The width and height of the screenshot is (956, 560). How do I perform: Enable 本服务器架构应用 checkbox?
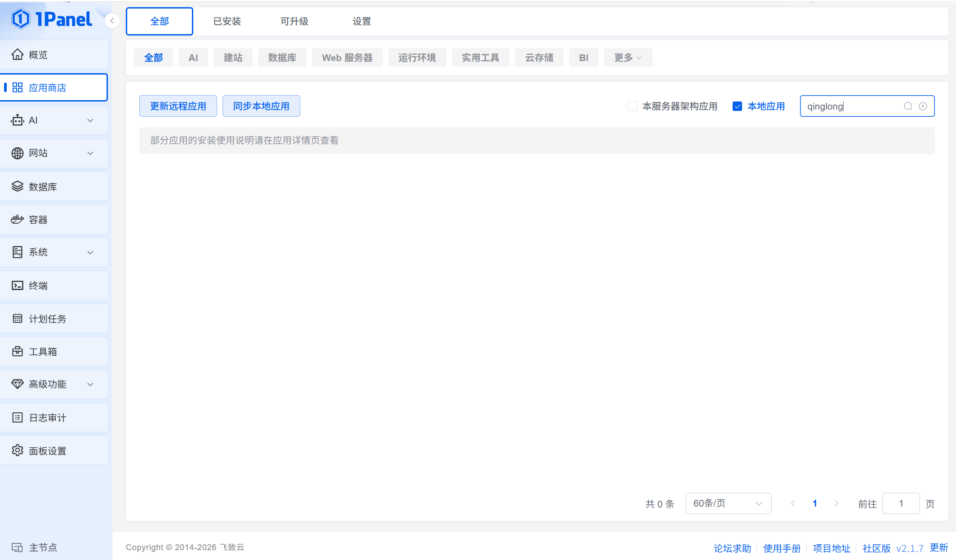click(x=632, y=106)
